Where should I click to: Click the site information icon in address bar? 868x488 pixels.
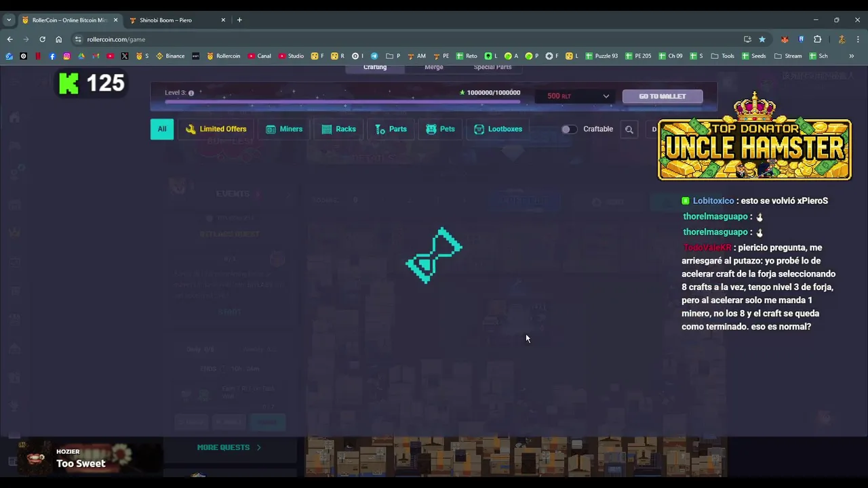point(78,39)
